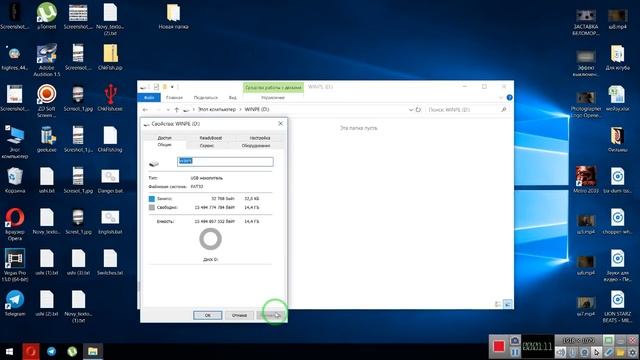This screenshot has width=640, height=360.
Task: Select the geek.exe desktop icon
Action: (x=47, y=139)
